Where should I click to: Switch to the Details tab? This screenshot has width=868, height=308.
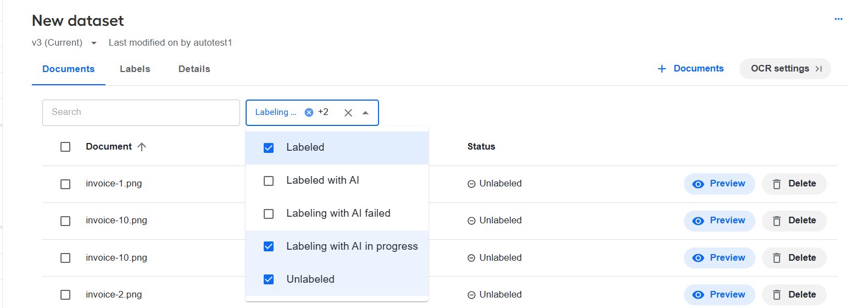194,69
